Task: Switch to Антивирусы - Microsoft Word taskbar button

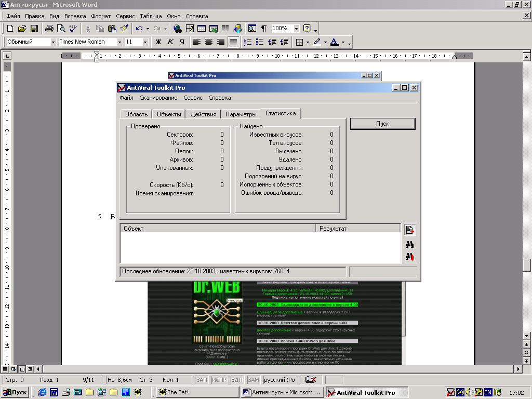Action: [282, 392]
